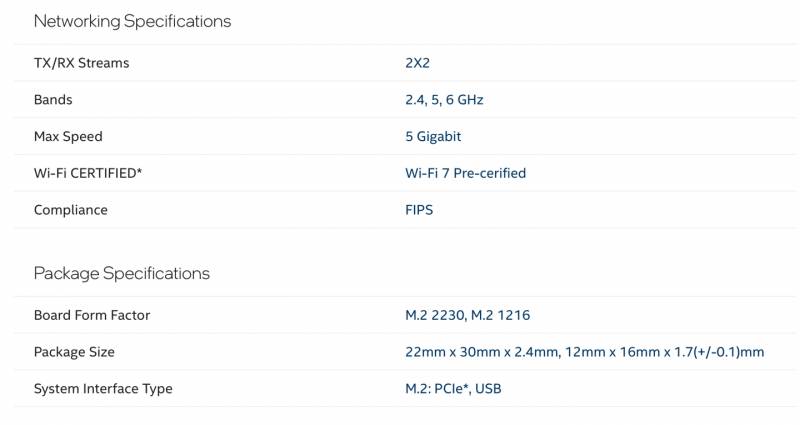Viewport: 800px width, 425px height.
Task: Select the 2X2 streams value
Action: point(417,63)
